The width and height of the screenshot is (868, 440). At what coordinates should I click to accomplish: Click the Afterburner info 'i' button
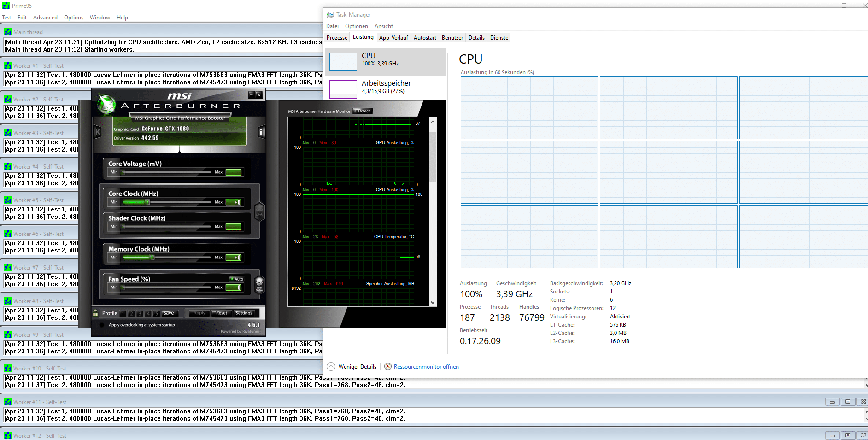click(261, 132)
